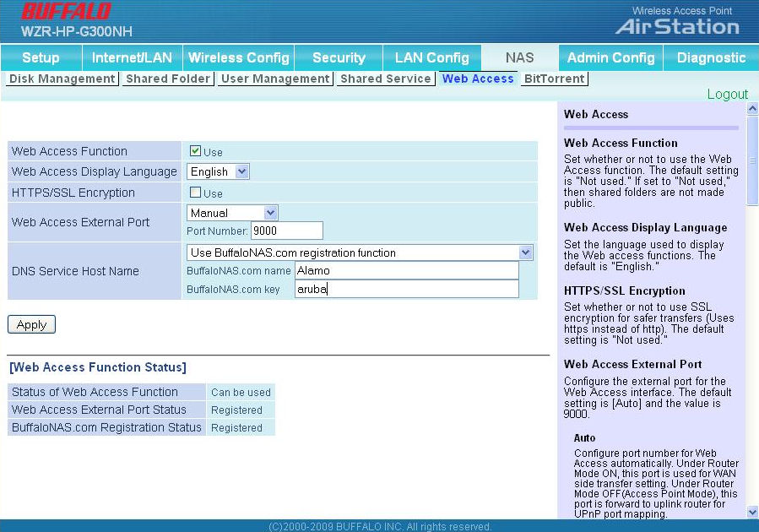Click the Buffalo copyright footer text

click(380, 526)
